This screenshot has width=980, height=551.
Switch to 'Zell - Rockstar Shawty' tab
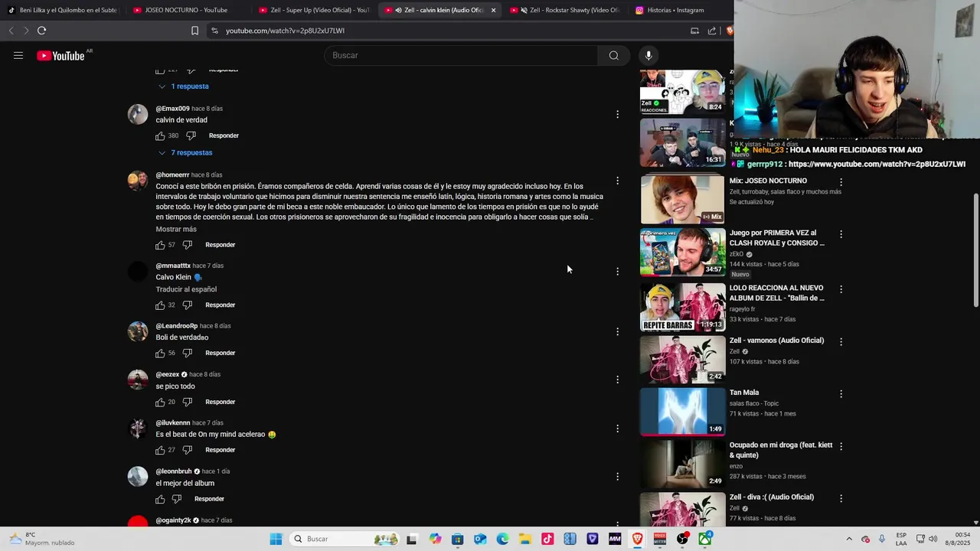point(565,10)
